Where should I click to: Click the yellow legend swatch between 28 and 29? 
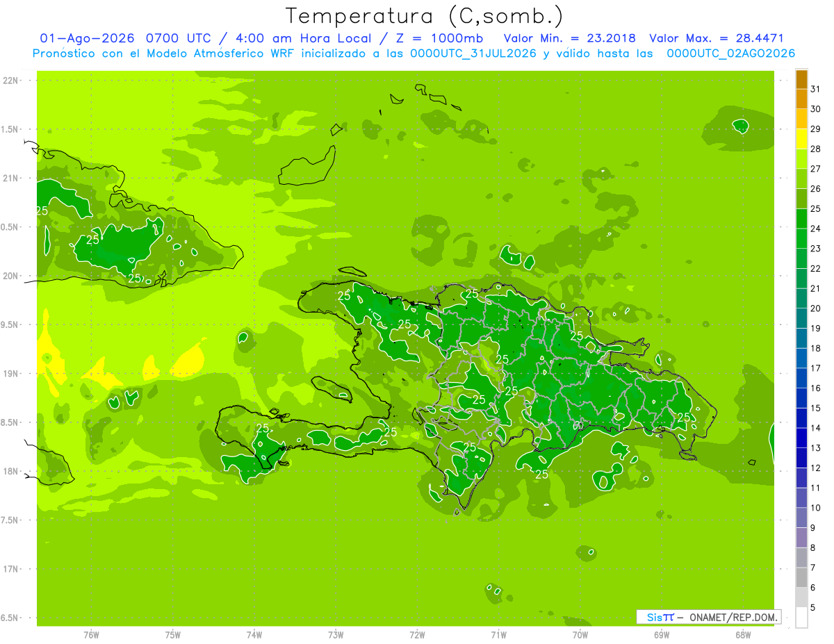pyautogui.click(x=801, y=139)
